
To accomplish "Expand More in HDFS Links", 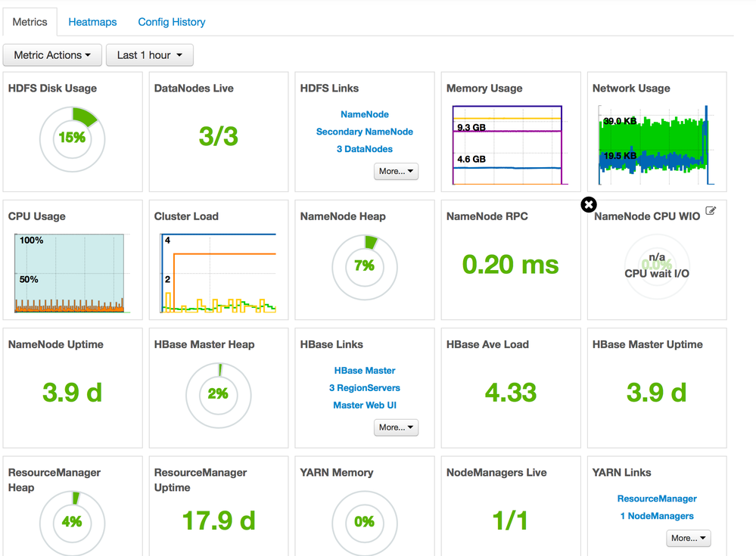I will [396, 171].
